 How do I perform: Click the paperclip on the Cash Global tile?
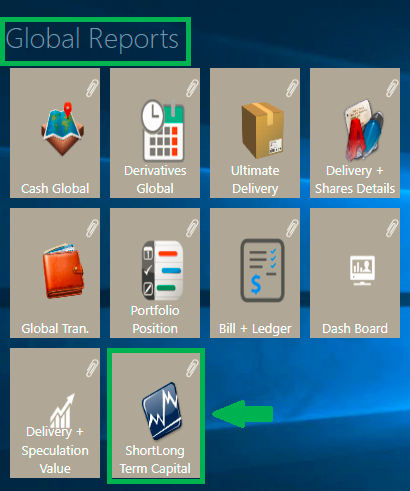(92, 88)
